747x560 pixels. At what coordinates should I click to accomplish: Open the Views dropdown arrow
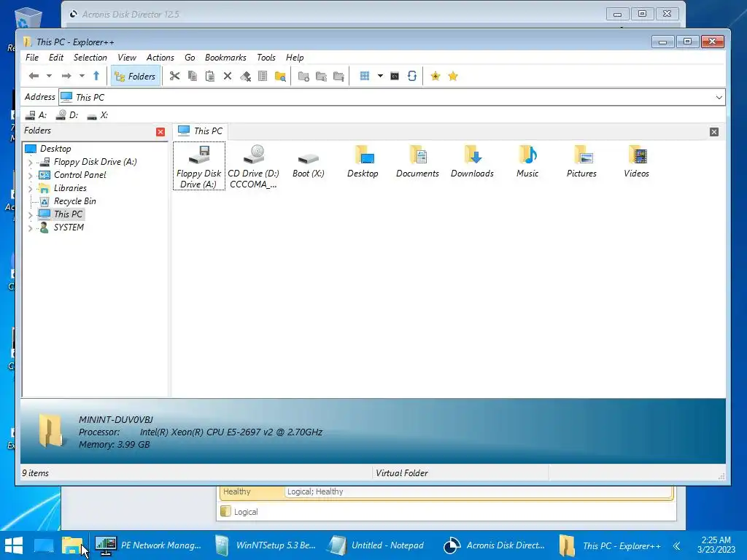380,76
